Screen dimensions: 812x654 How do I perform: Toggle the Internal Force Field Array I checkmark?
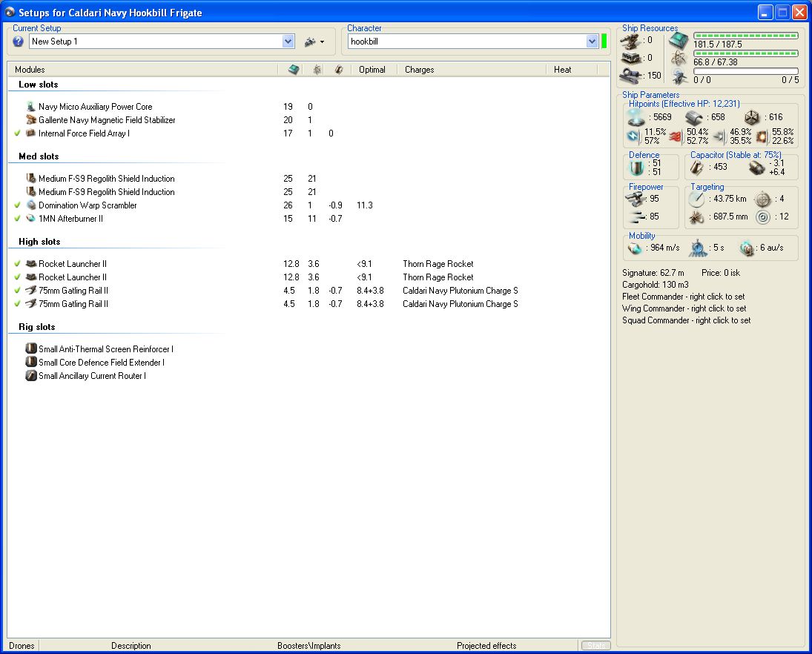pyautogui.click(x=17, y=133)
